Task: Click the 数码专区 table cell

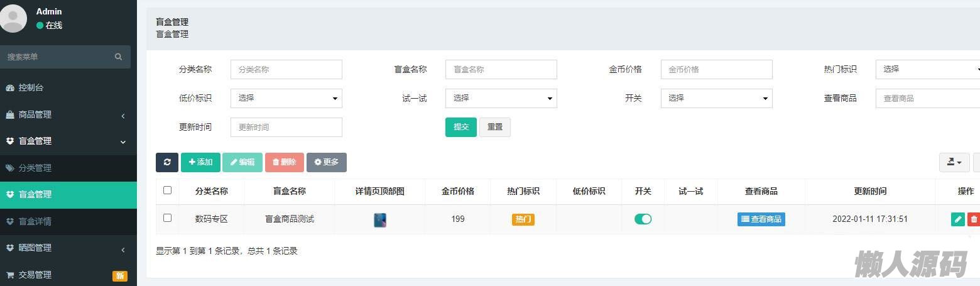Action: [212, 219]
